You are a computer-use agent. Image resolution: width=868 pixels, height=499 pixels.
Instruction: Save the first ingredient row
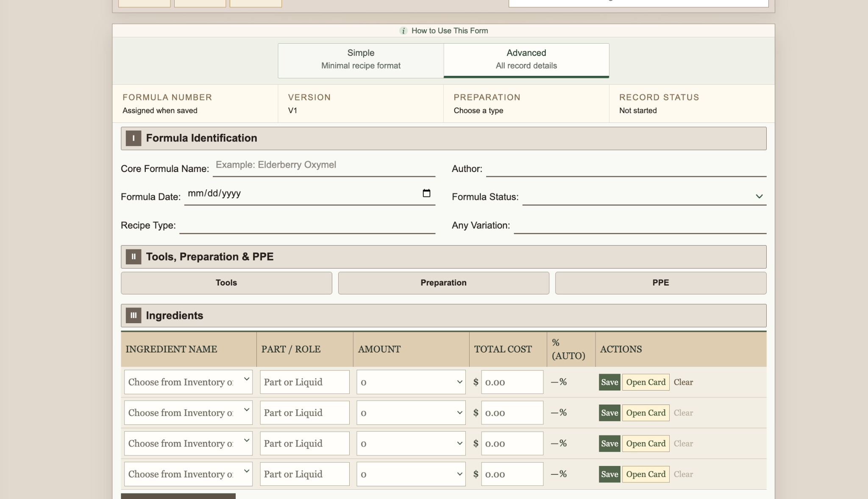(x=609, y=382)
